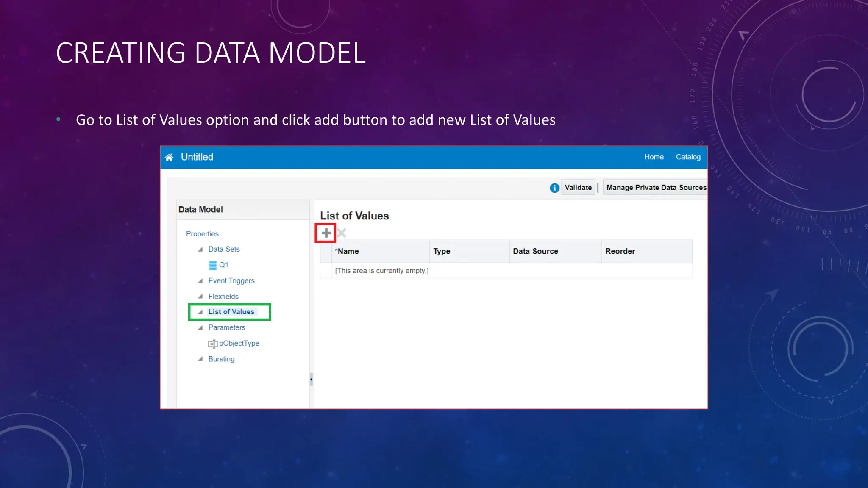Expand the Bursting tree arrow
The height and width of the screenshot is (488, 868).
[x=200, y=359]
